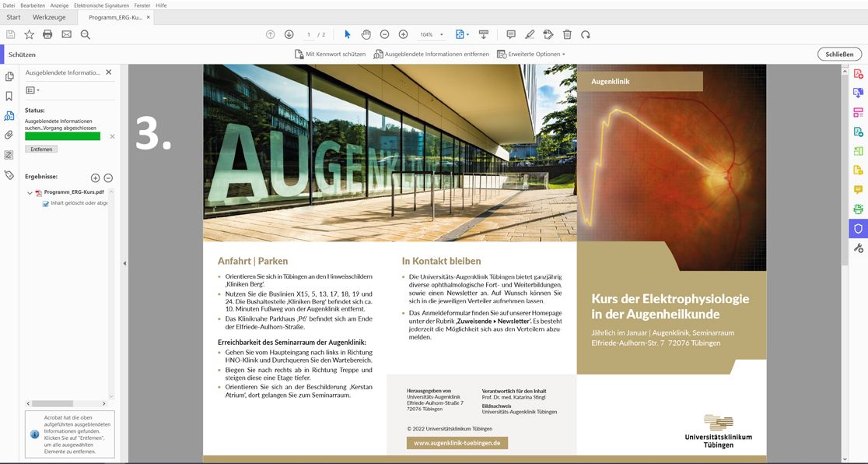Collapse all results with minus circle

click(109, 178)
